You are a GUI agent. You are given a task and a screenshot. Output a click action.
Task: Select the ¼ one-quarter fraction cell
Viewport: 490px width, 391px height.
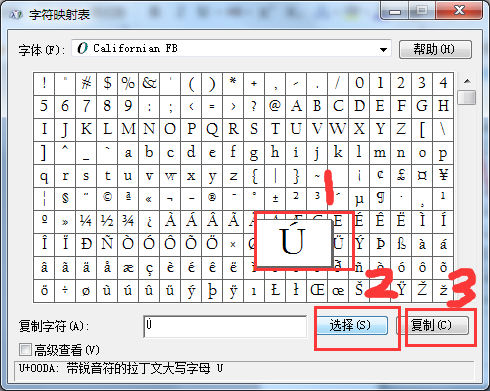click(x=86, y=221)
